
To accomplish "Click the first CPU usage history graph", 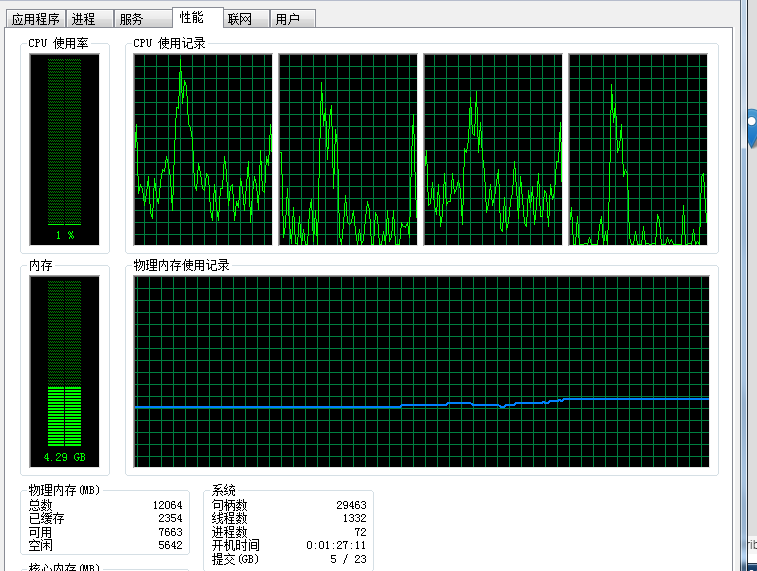I will (x=203, y=149).
